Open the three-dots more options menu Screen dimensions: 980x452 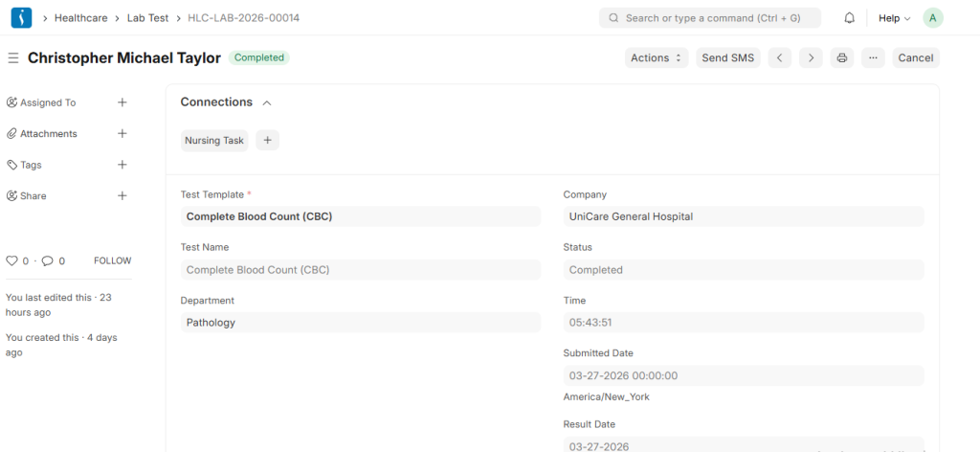[873, 58]
